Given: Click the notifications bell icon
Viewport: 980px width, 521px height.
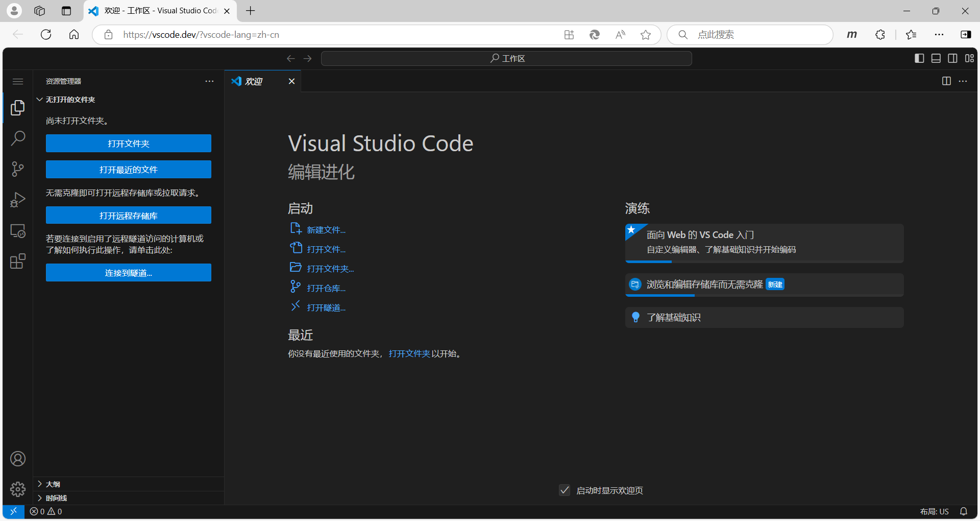Looking at the screenshot, I should click(964, 511).
